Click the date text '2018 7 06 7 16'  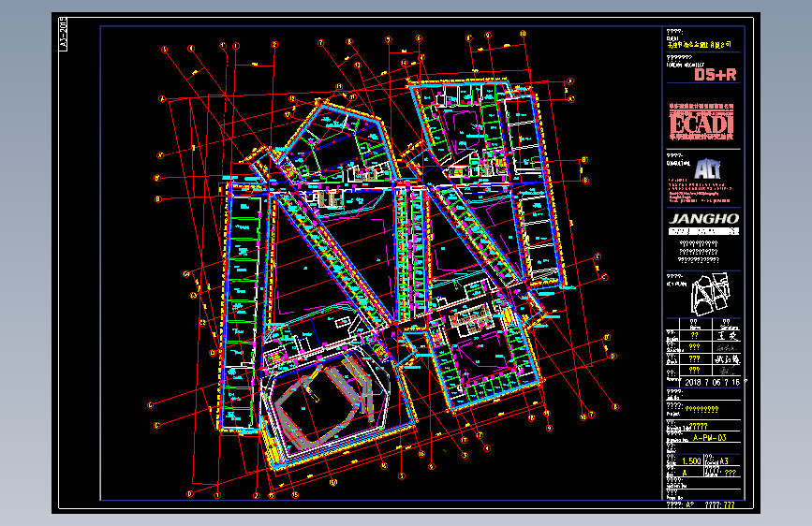point(712,382)
